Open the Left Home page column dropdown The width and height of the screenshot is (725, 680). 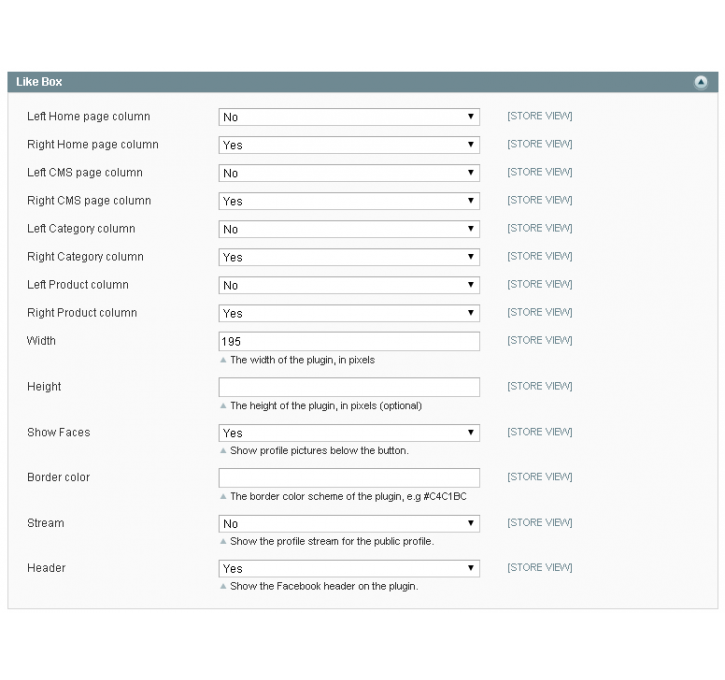tap(349, 117)
